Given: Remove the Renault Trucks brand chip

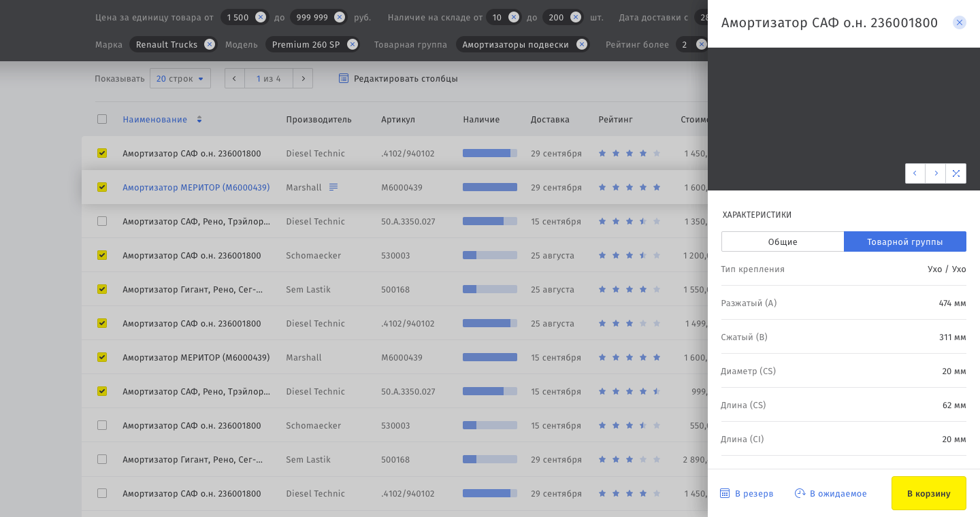Looking at the screenshot, I should tap(210, 44).
